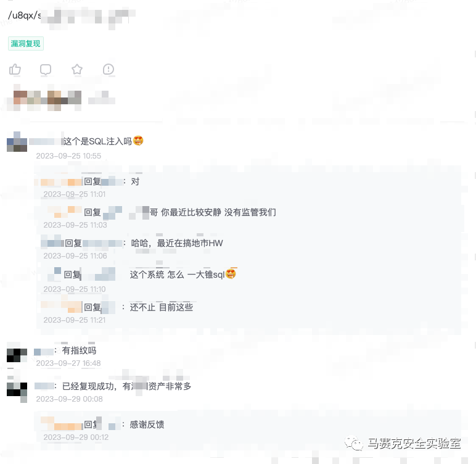This screenshot has height=464, width=476.
Task: Click comment 哈哈，最近在搞地市HW
Action: click(177, 243)
